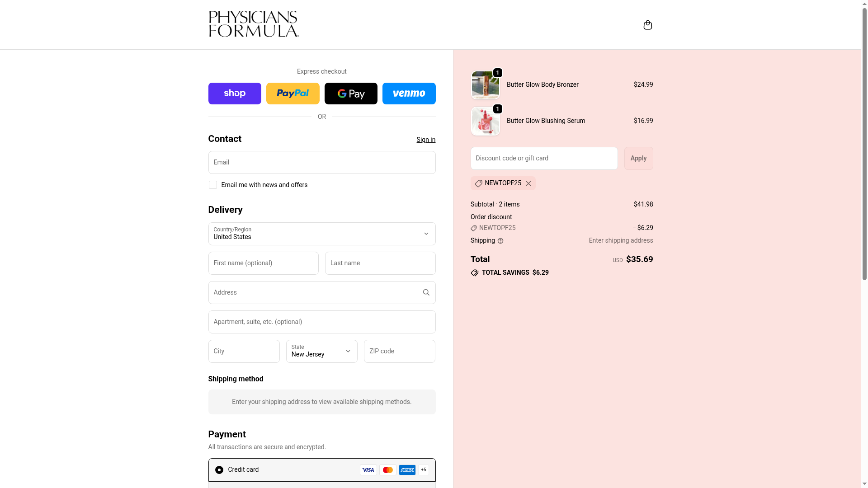Viewport: 868px width, 488px height.
Task: Choose Venmo express checkout
Action: [x=409, y=94]
